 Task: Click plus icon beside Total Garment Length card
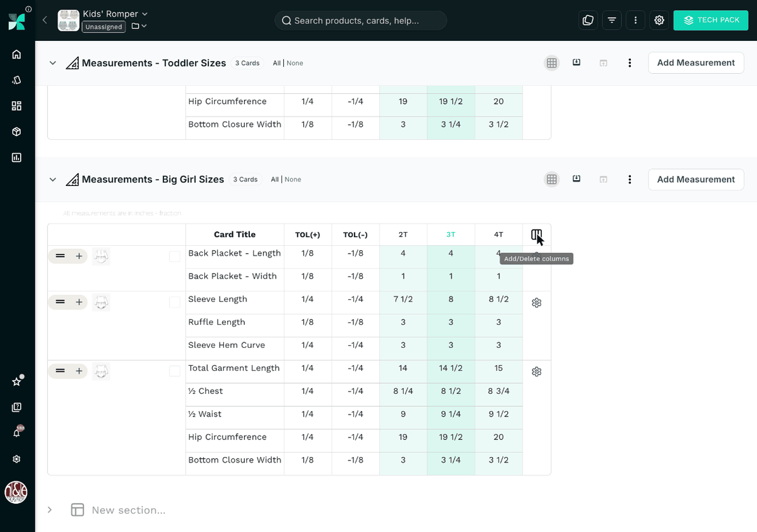point(79,371)
